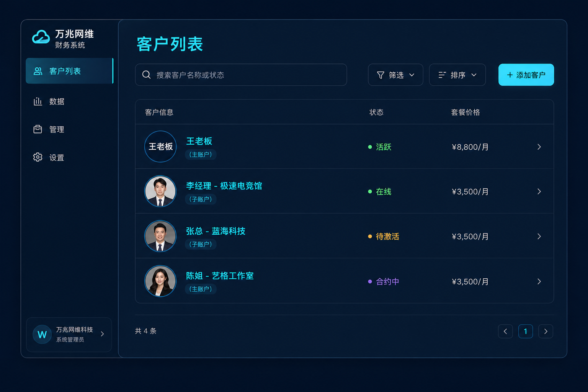Click the green status dot beside 在线
The image size is (588, 392).
point(370,191)
